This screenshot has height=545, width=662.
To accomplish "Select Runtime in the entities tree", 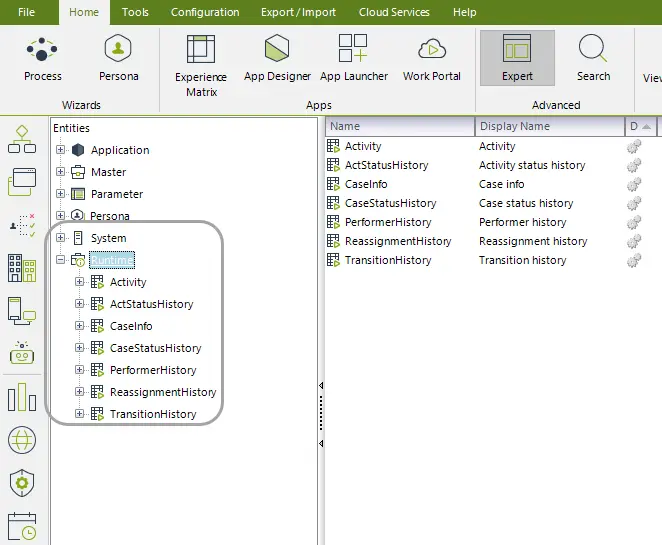I will pyautogui.click(x=112, y=260).
